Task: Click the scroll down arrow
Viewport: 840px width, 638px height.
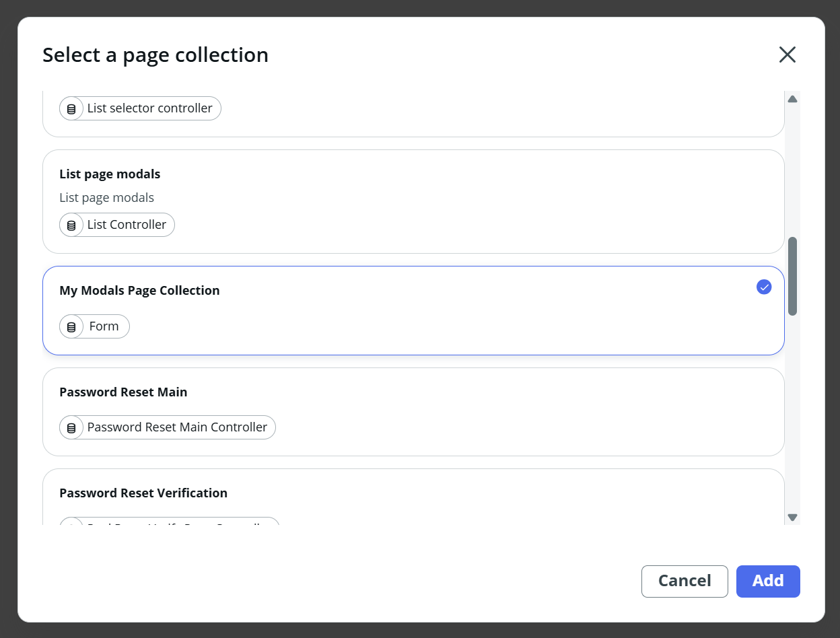Action: 792,518
